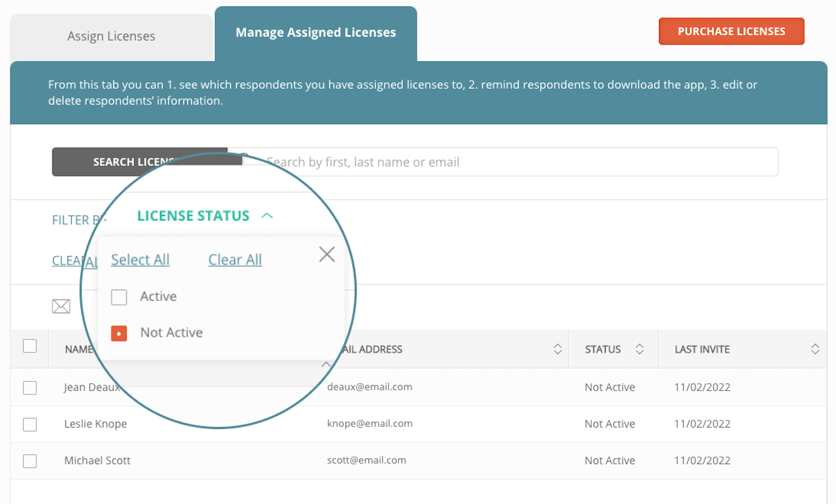Viewport: 836px width, 504px height.
Task: Switch to the Assign Licenses tab
Action: point(111,36)
